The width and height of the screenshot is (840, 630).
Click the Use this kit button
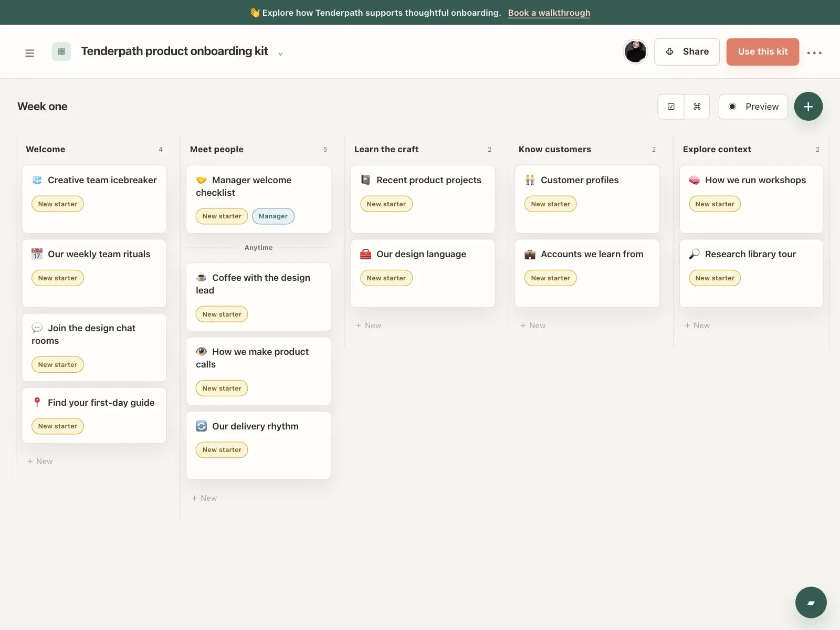[762, 51]
